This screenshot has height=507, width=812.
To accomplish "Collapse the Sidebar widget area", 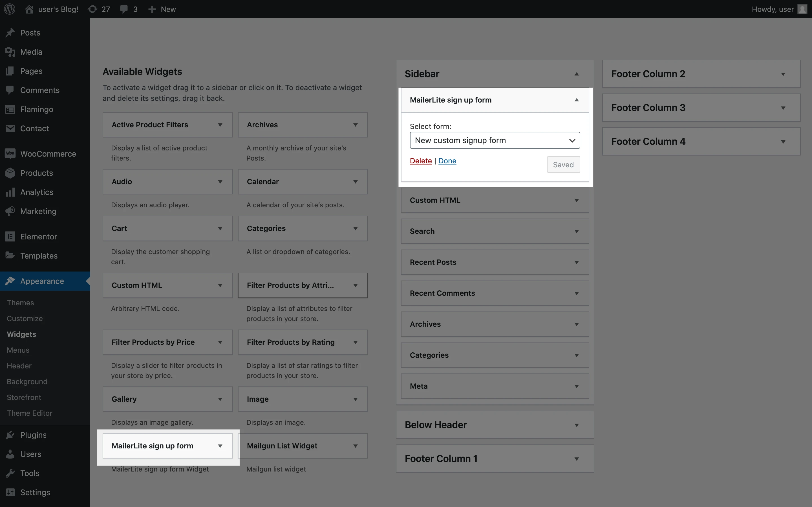I will coord(576,74).
